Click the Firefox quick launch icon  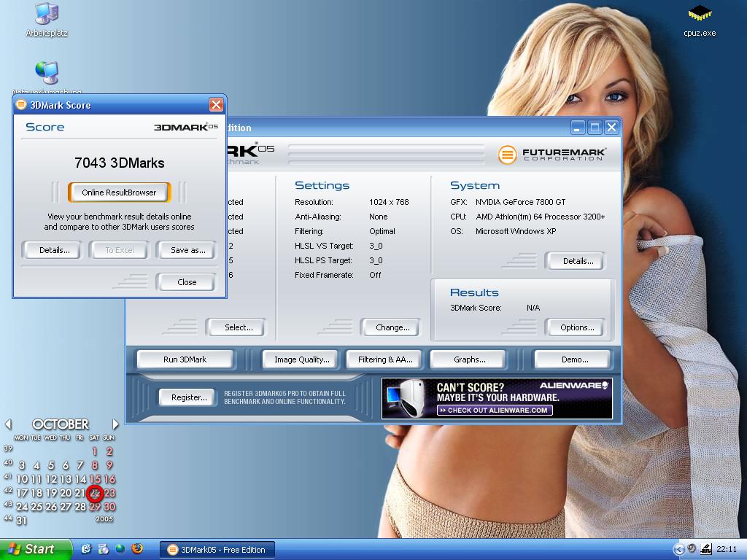(138, 549)
